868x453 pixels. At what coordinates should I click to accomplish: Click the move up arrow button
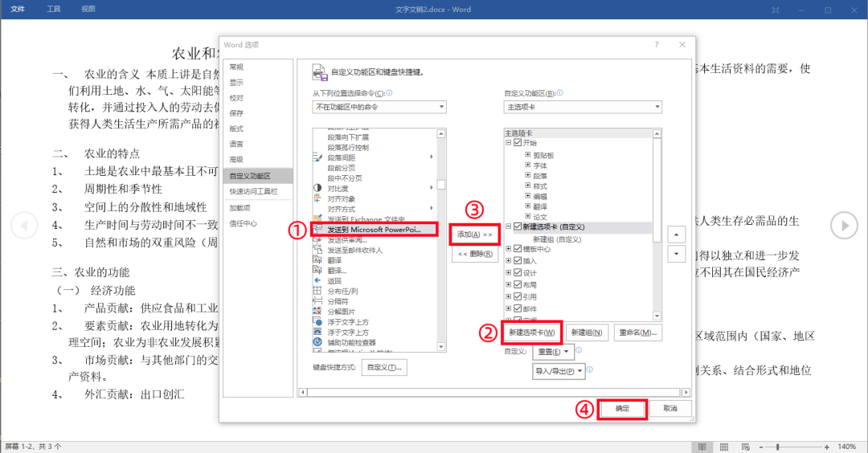tap(677, 235)
